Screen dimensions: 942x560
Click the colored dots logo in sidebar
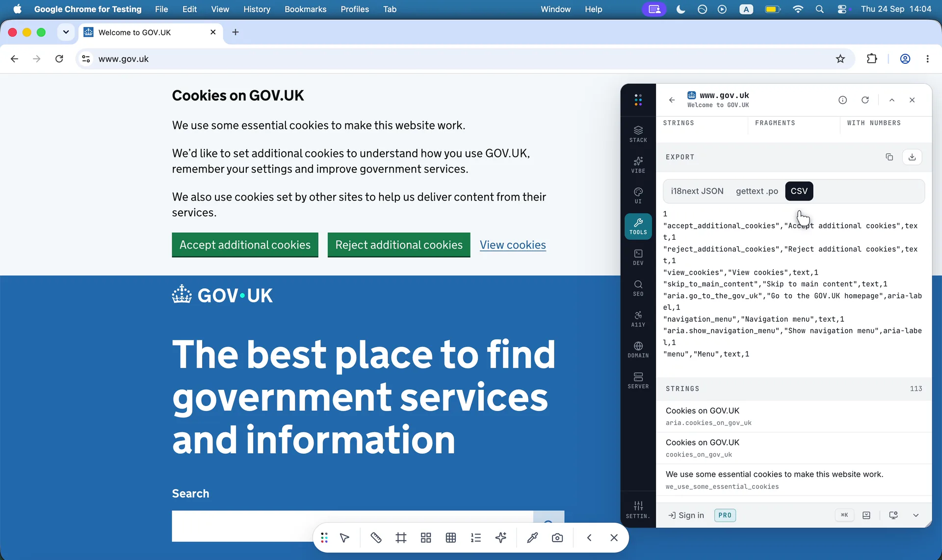pos(638,100)
